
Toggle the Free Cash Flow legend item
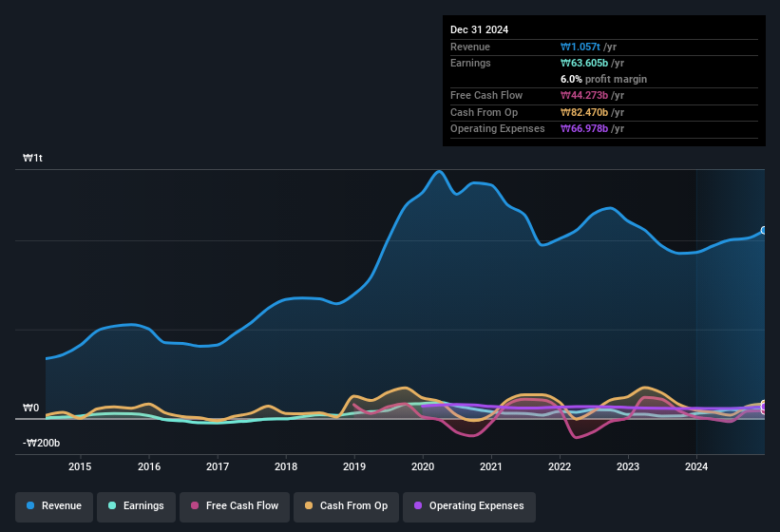pyautogui.click(x=234, y=505)
